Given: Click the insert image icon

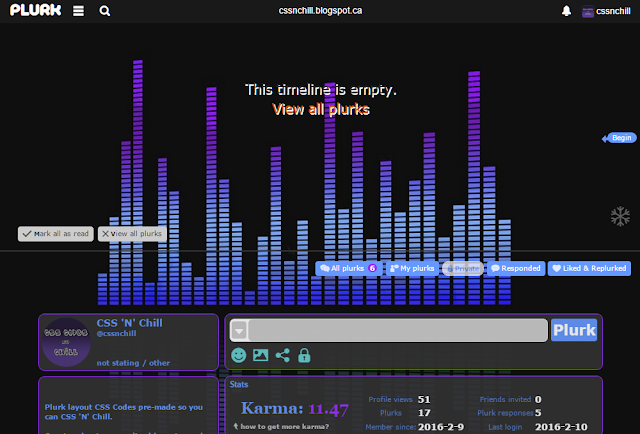Looking at the screenshot, I should click(260, 355).
